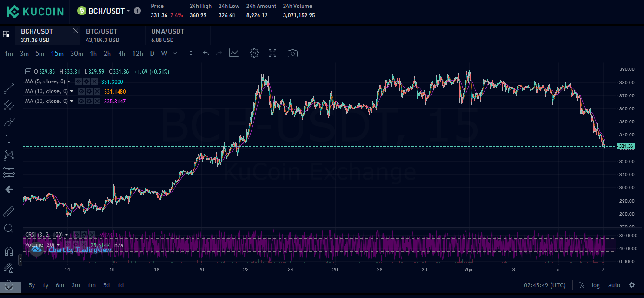644x298 pixels.
Task: Hide the MA (10, close, 0) indicator
Action: [x=81, y=91]
